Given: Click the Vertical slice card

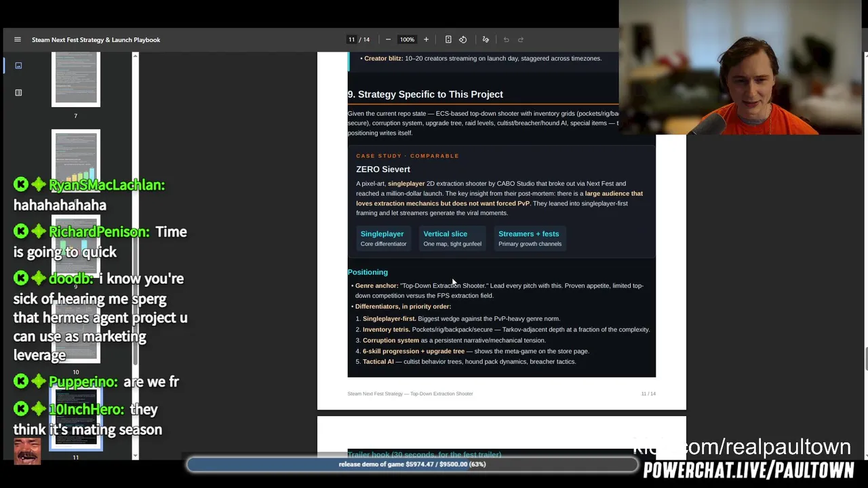Looking at the screenshot, I should (x=452, y=239).
